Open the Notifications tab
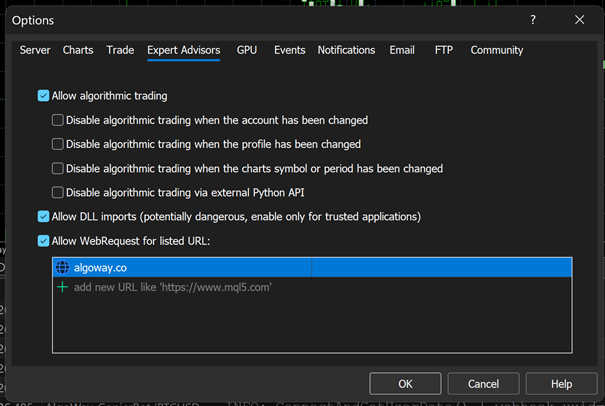The width and height of the screenshot is (605, 406). [346, 50]
